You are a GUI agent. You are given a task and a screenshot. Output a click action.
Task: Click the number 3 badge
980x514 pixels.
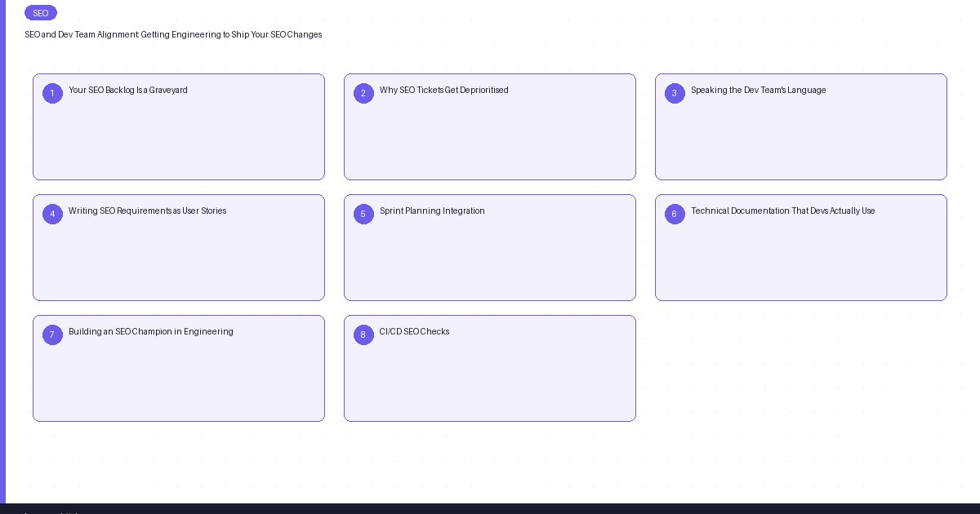point(675,94)
